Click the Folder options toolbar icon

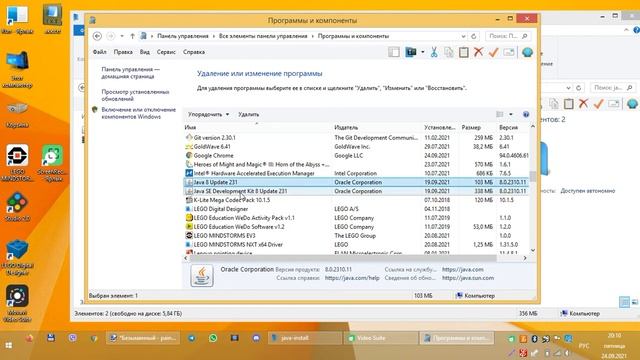point(411,52)
